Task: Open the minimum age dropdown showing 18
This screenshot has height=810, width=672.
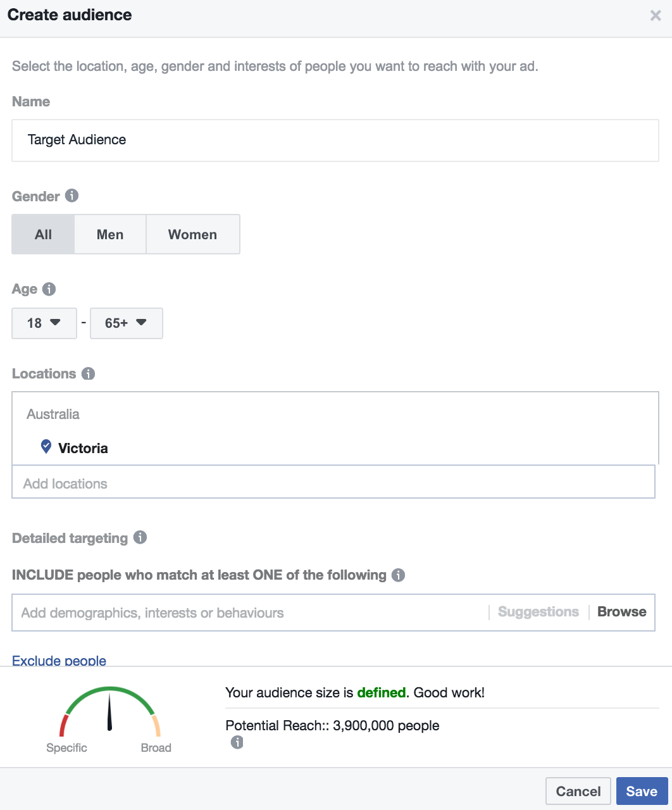Action: pyautogui.click(x=44, y=323)
